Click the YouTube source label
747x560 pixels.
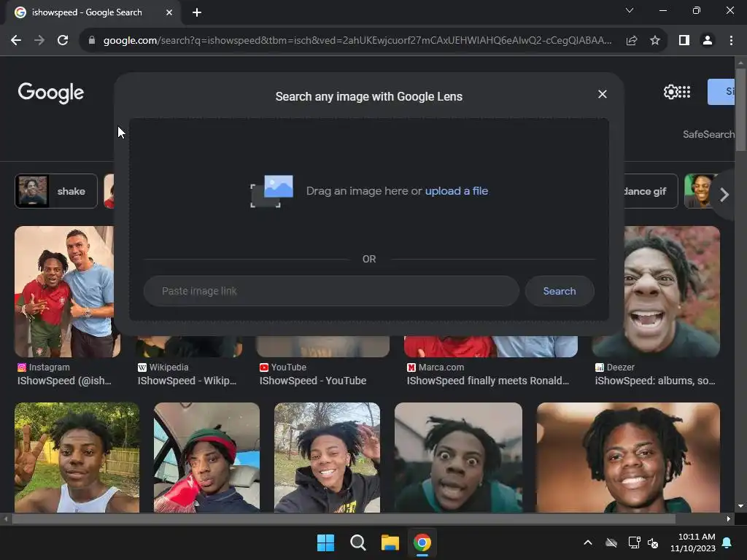289,367
